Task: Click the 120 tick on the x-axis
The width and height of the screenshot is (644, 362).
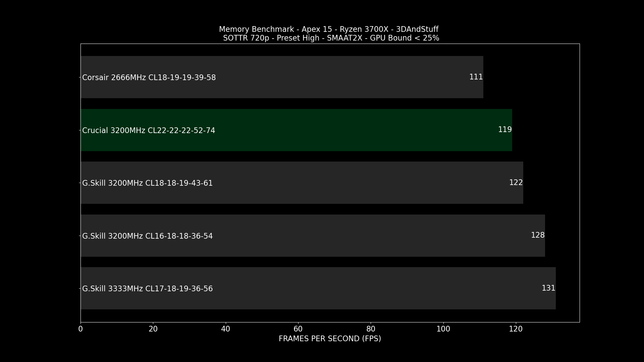Action: (x=516, y=329)
